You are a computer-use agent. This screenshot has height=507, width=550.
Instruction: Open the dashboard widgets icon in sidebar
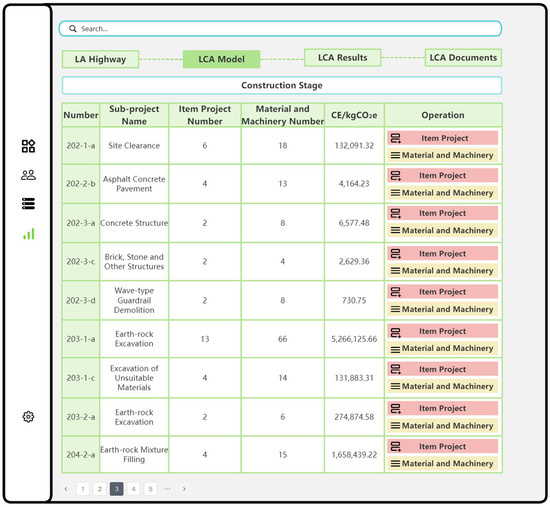(28, 146)
